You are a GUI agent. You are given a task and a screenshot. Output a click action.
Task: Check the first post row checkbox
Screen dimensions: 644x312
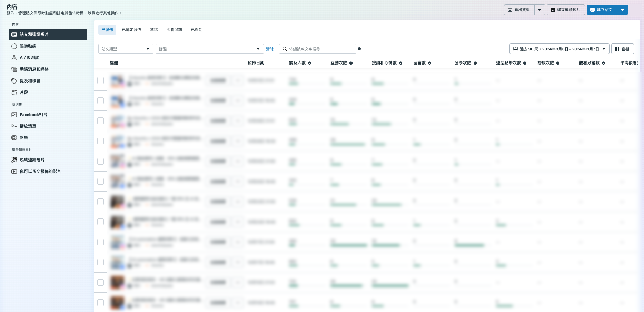(x=101, y=80)
